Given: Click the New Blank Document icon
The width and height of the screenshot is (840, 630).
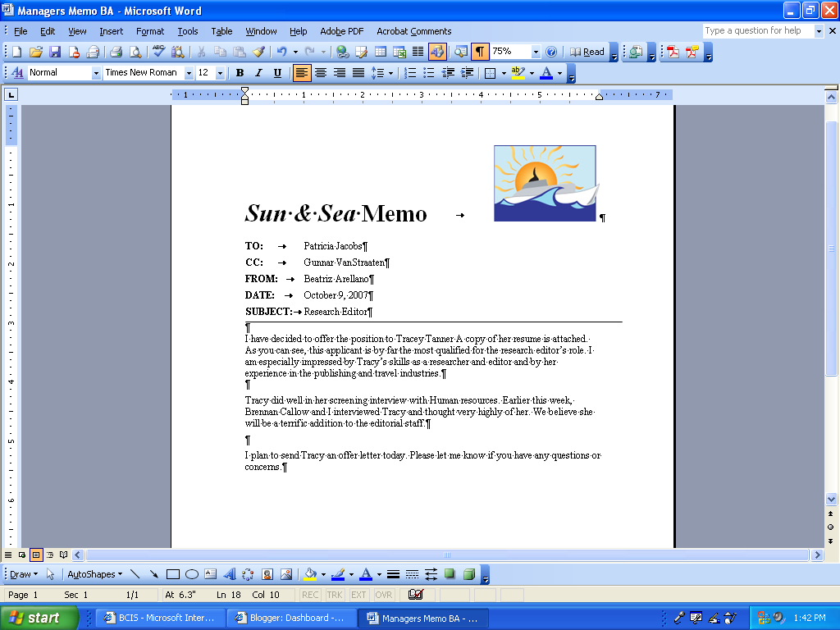Looking at the screenshot, I should (x=16, y=52).
